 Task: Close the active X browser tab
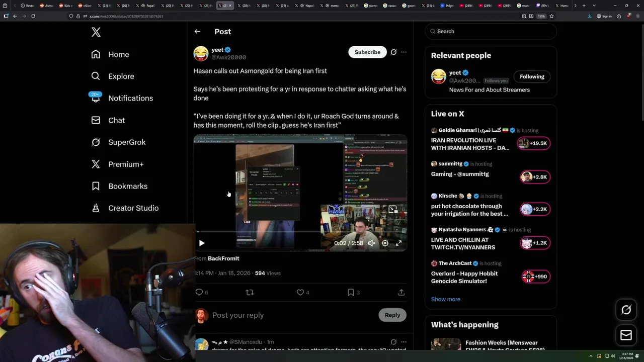click(231, 6)
